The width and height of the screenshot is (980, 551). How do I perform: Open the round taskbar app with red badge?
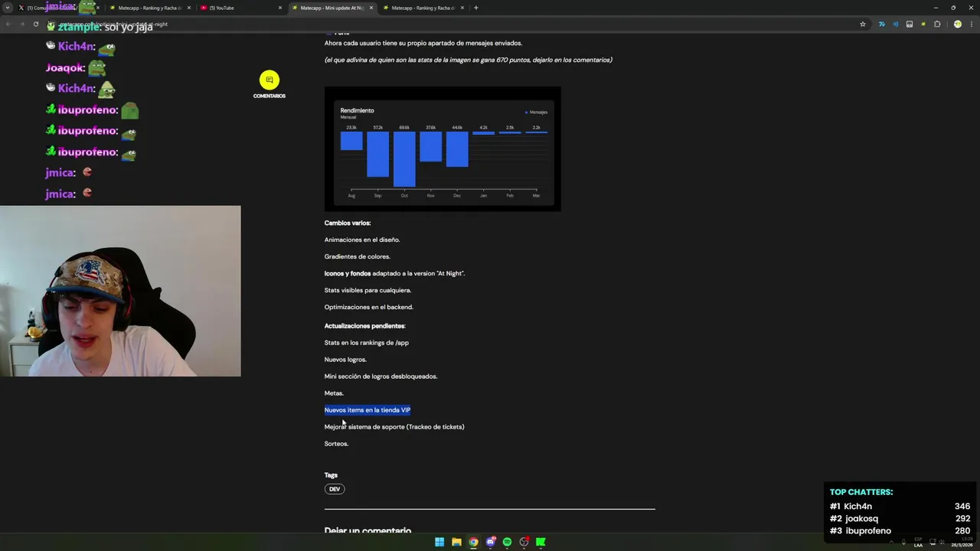click(524, 542)
